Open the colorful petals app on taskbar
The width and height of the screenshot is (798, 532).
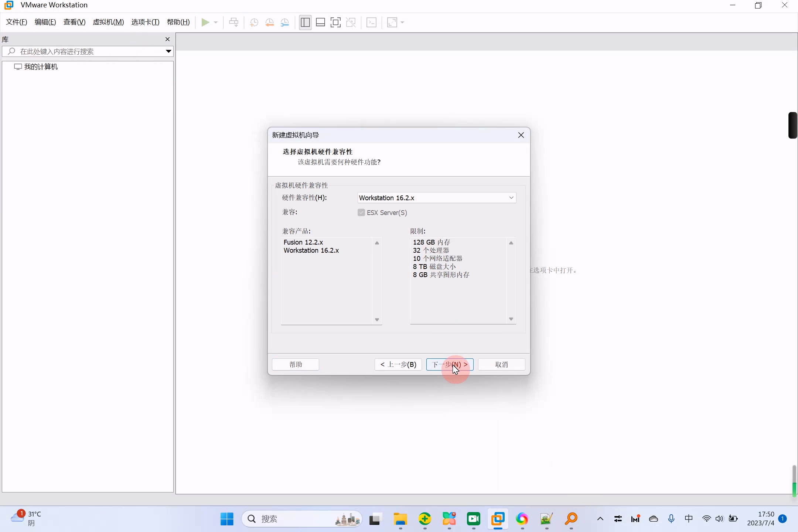pyautogui.click(x=449, y=519)
